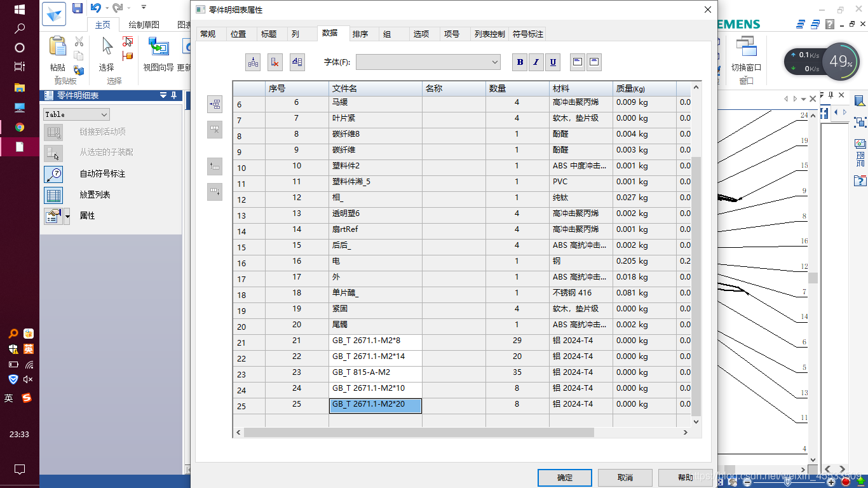Open the 字体(F) font dropdown

pos(428,62)
